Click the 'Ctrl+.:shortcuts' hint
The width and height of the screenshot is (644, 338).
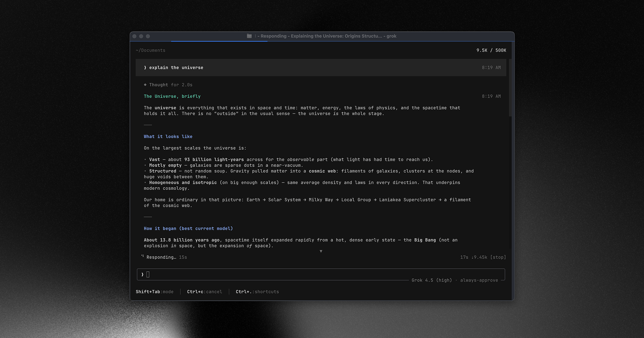pyautogui.click(x=258, y=292)
